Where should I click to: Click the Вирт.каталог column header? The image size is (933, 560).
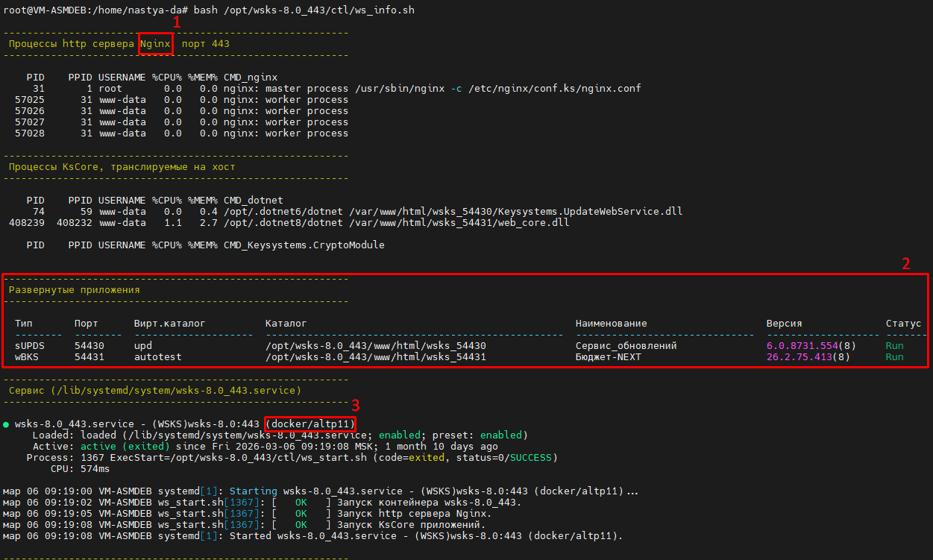169,324
